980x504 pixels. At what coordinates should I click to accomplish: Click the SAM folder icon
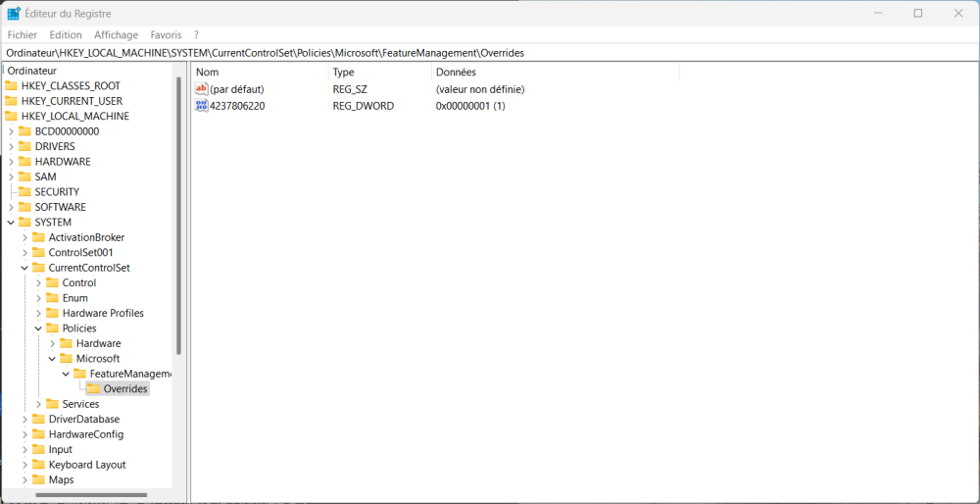[x=24, y=176]
